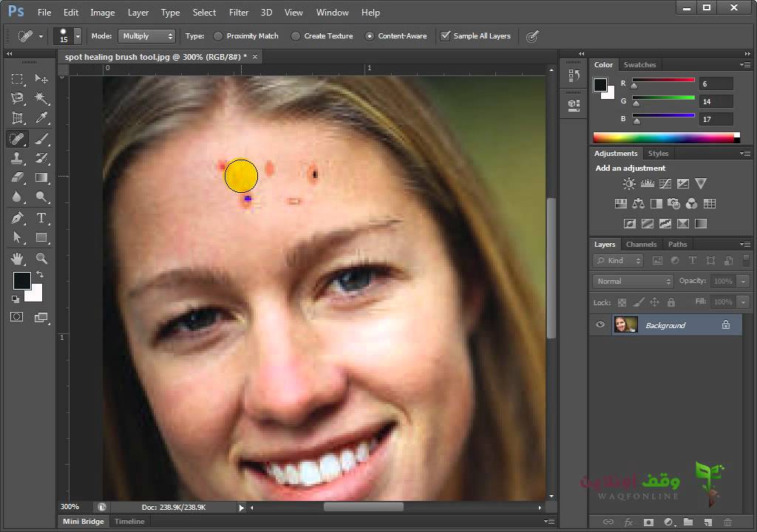Toggle Quick Mask mode

coord(17,317)
